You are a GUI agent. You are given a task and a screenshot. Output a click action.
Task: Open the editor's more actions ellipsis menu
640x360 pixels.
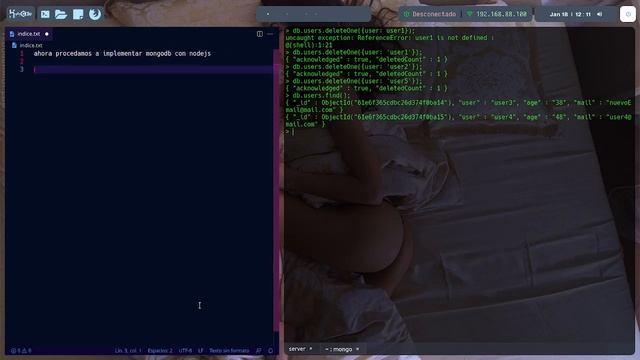(x=270, y=34)
